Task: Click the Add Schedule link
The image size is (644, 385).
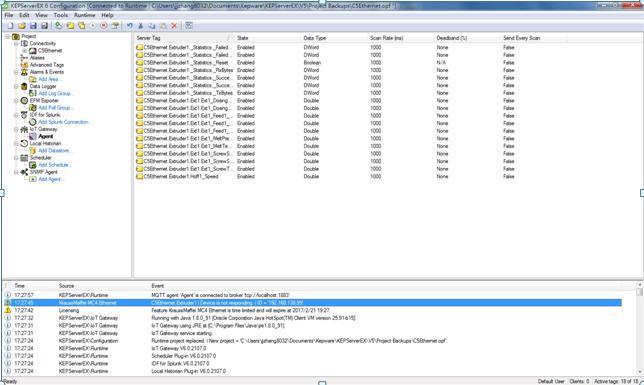Action: tap(55, 165)
